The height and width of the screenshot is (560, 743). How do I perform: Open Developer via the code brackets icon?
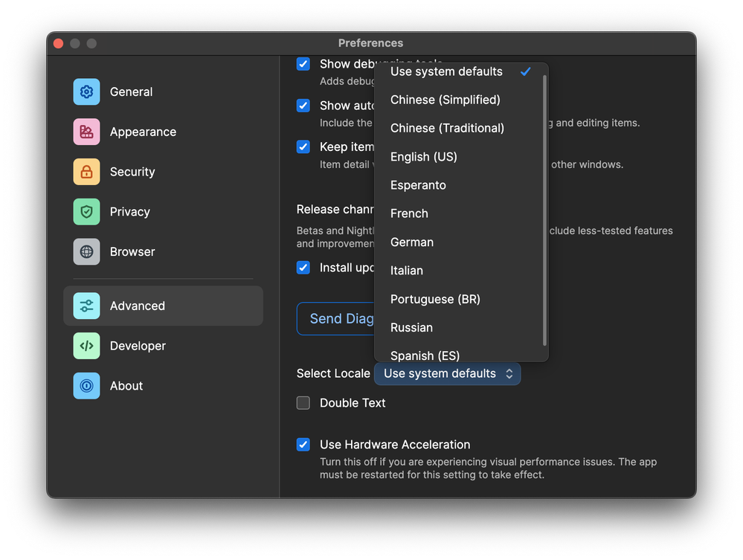(86, 346)
